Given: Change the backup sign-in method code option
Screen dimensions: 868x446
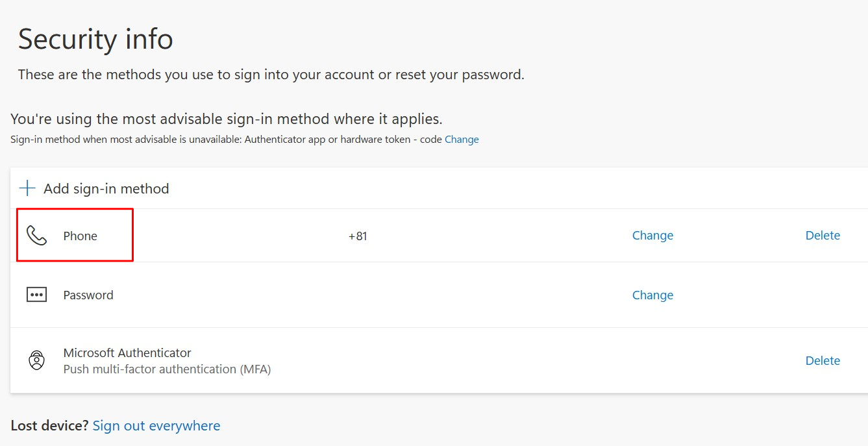Looking at the screenshot, I should pos(462,139).
